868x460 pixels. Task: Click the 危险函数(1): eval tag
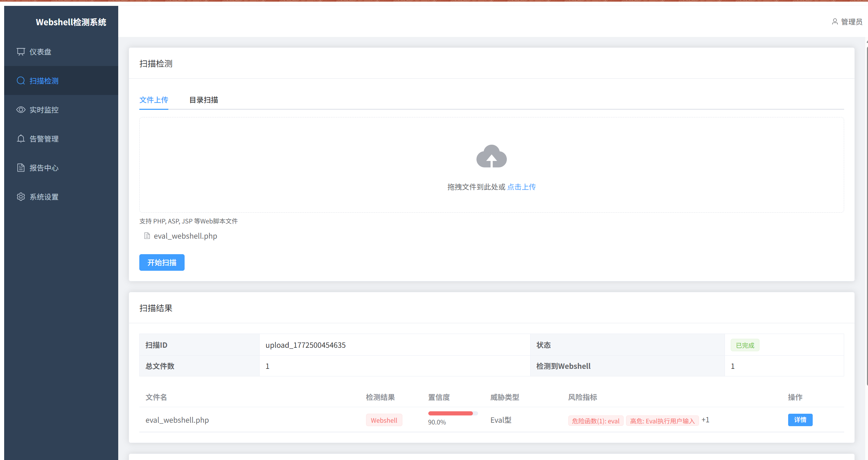(595, 421)
